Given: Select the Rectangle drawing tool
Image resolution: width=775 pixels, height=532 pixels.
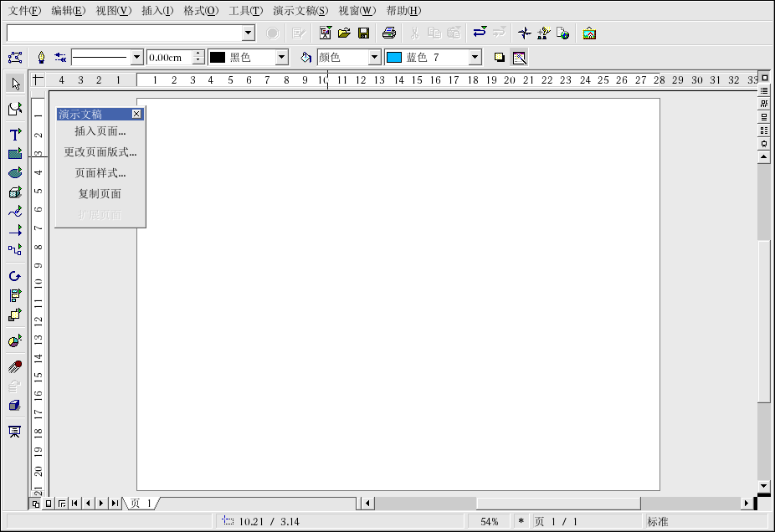Looking at the screenshot, I should tap(14, 154).
